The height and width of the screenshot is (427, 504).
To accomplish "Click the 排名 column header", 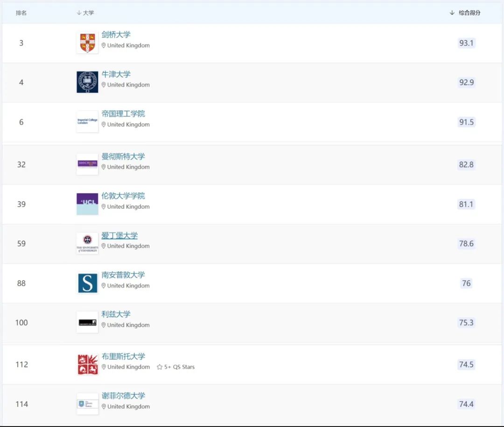I will coord(21,13).
